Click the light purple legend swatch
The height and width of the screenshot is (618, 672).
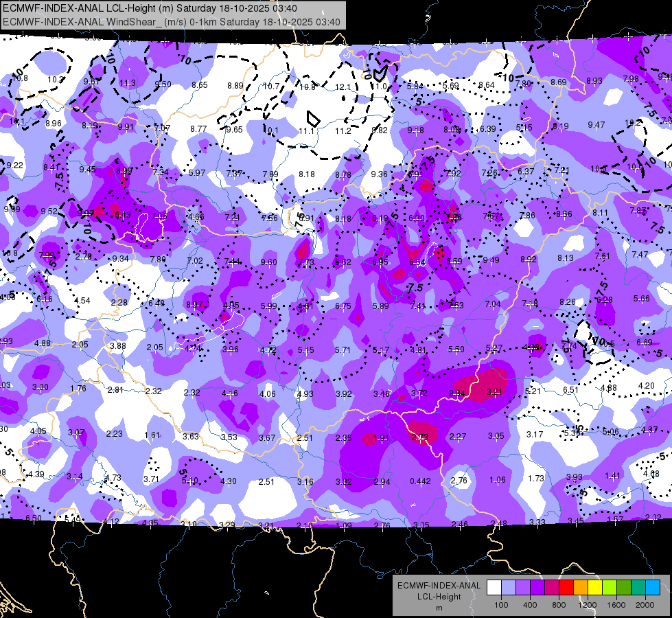[523, 588]
